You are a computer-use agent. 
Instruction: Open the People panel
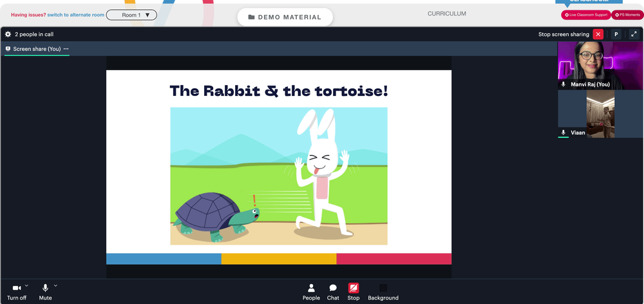(x=311, y=292)
